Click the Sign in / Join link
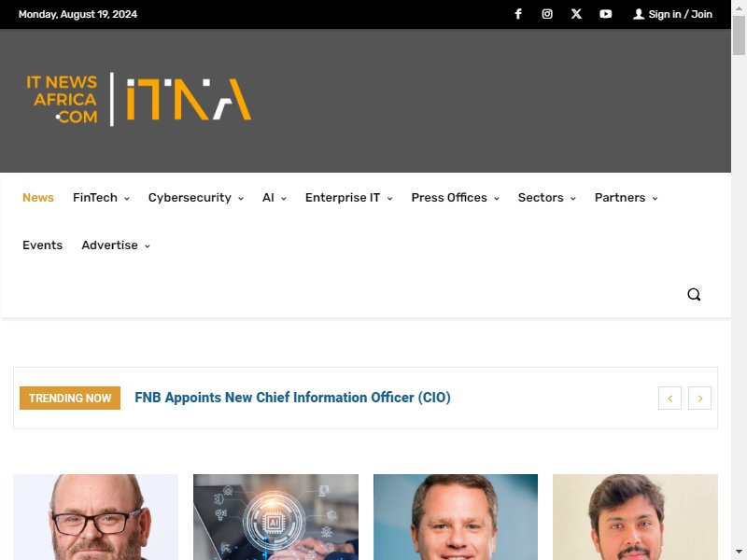 681,14
